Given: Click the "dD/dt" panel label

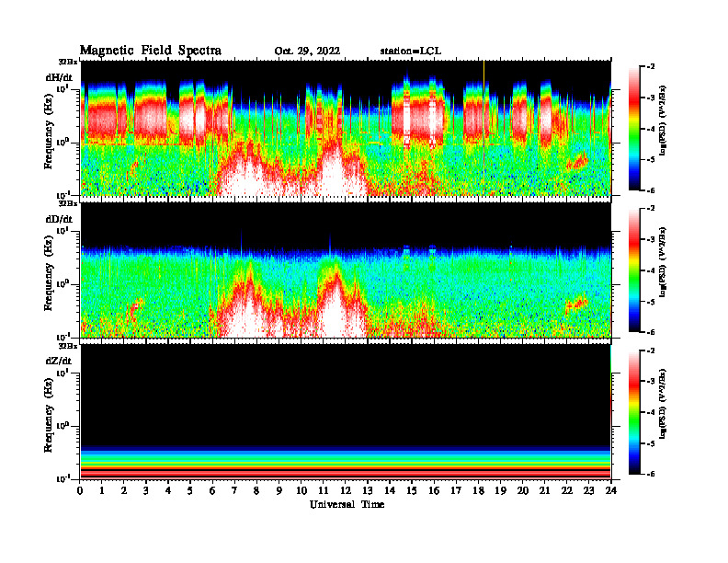Looking at the screenshot, I should point(59,219).
